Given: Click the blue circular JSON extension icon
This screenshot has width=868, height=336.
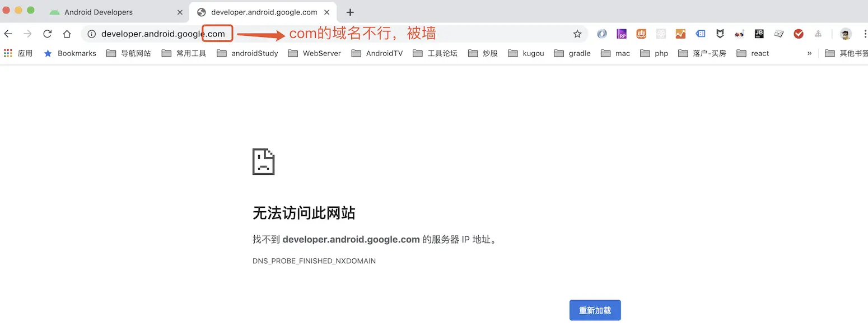Looking at the screenshot, I should pos(602,34).
